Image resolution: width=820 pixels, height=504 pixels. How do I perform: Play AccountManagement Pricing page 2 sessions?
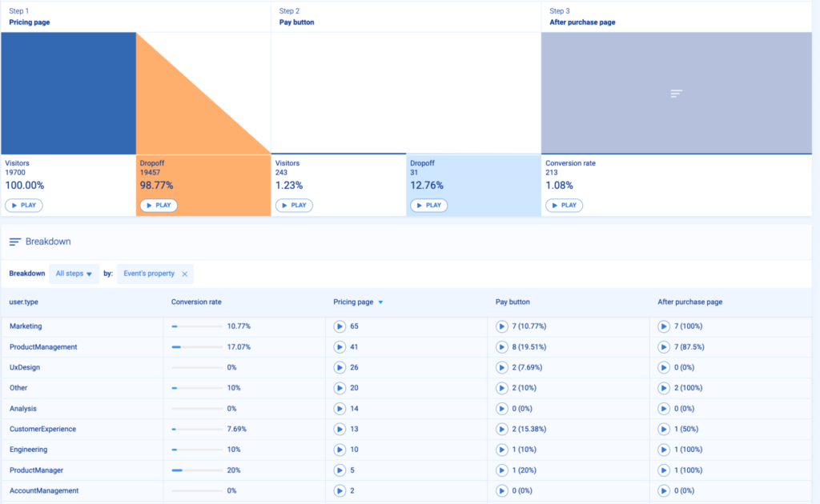pyautogui.click(x=340, y=491)
